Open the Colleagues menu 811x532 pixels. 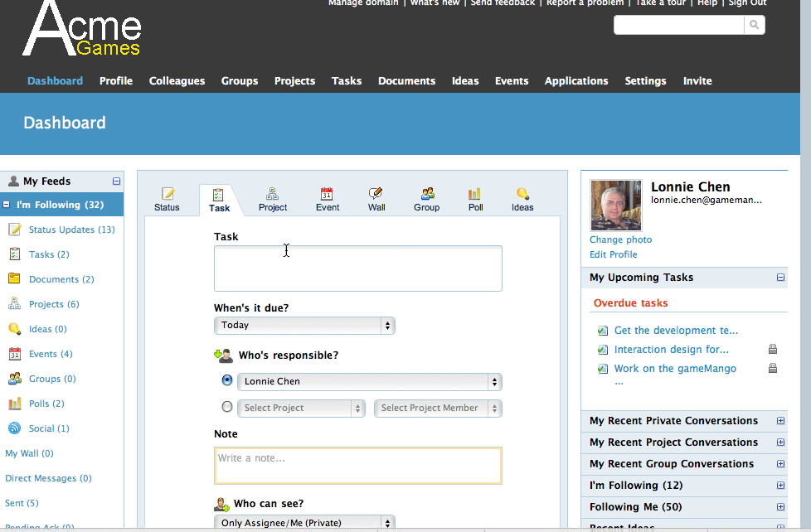177,80
